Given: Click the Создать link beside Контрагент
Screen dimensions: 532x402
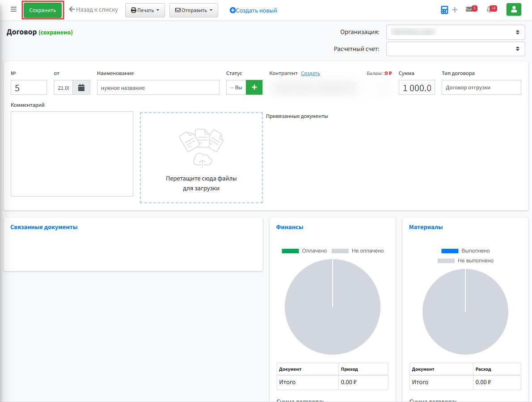Looking at the screenshot, I should (x=310, y=73).
